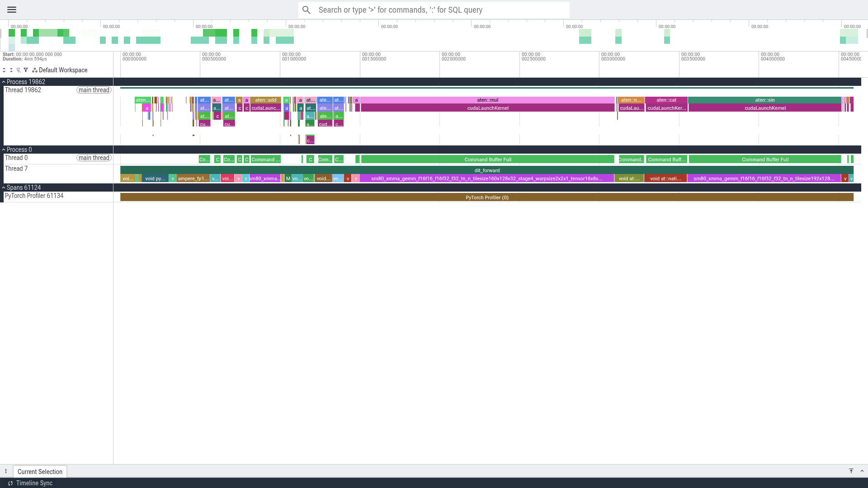The width and height of the screenshot is (868, 488).
Task: Click the collapse all tracks icon
Action: (11, 70)
